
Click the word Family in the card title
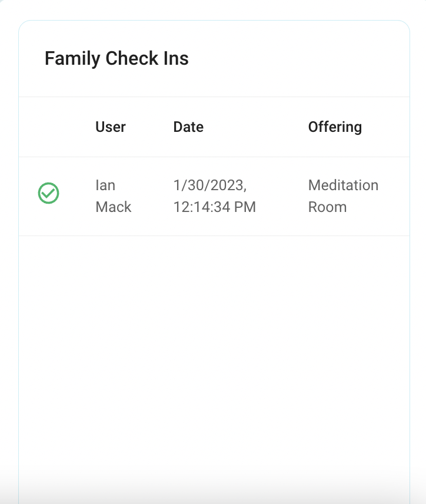point(72,58)
